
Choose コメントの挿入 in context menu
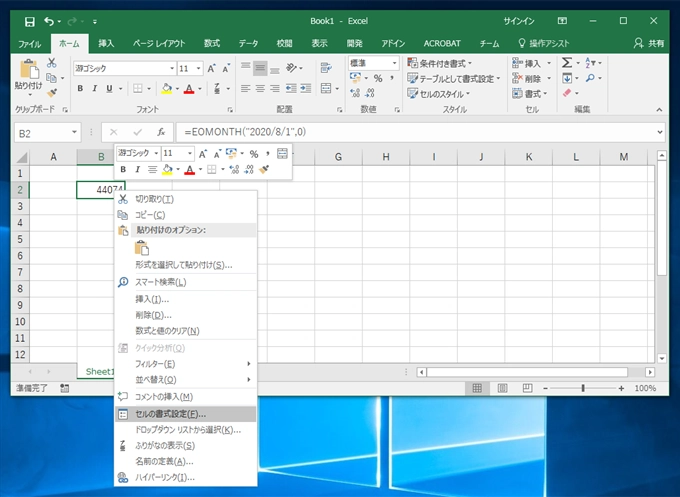(x=186, y=397)
